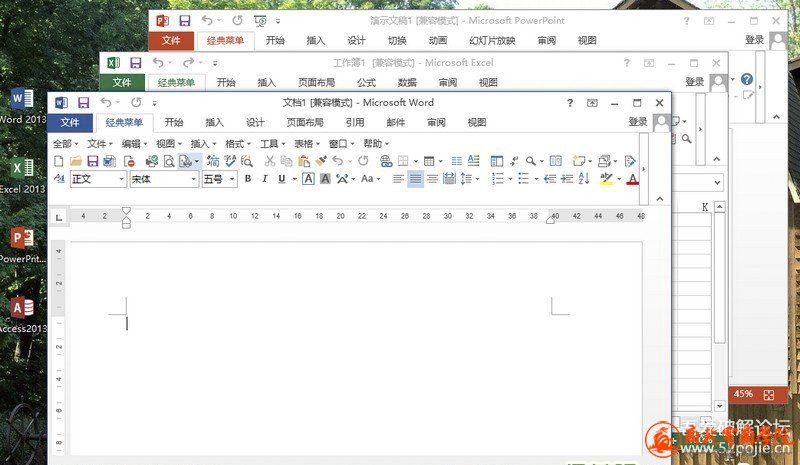The image size is (800, 465).
Task: Toggle Character Shading gray A
Action: tap(325, 179)
